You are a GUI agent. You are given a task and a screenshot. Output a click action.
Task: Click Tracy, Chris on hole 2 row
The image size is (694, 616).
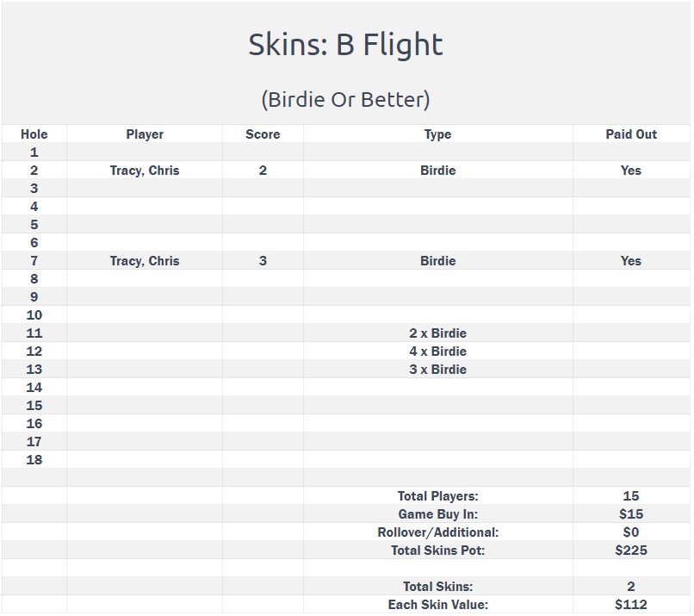coord(145,171)
